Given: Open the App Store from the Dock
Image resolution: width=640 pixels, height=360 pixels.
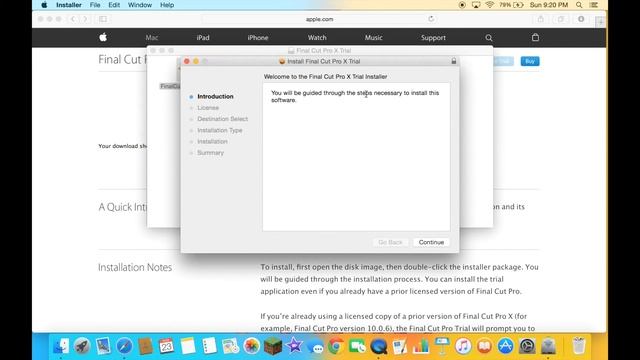Looking at the screenshot, I should 505,346.
